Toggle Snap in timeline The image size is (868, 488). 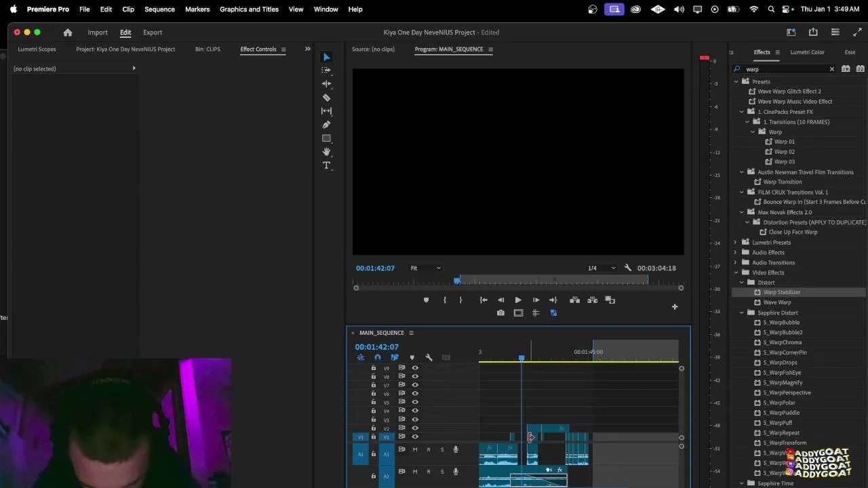pyautogui.click(x=378, y=358)
